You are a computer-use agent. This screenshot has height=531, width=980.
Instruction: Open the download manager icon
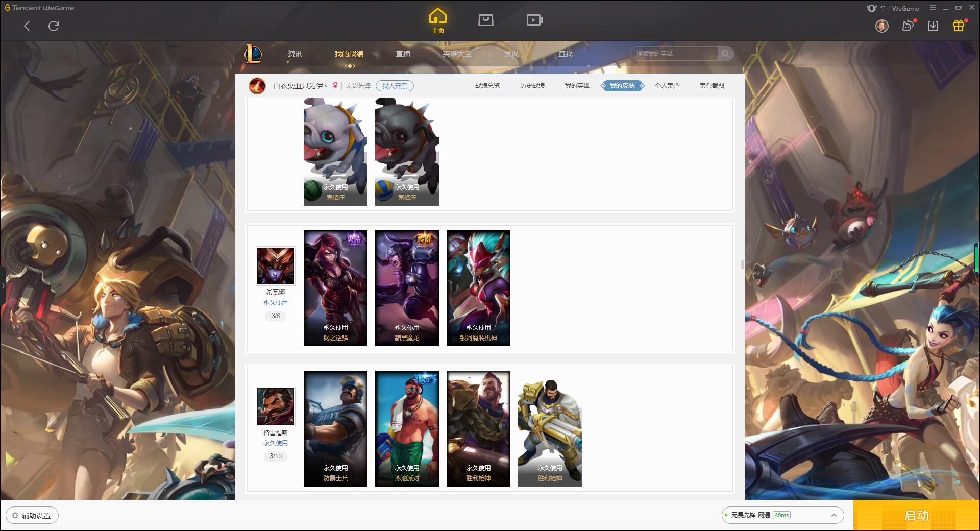coord(933,26)
